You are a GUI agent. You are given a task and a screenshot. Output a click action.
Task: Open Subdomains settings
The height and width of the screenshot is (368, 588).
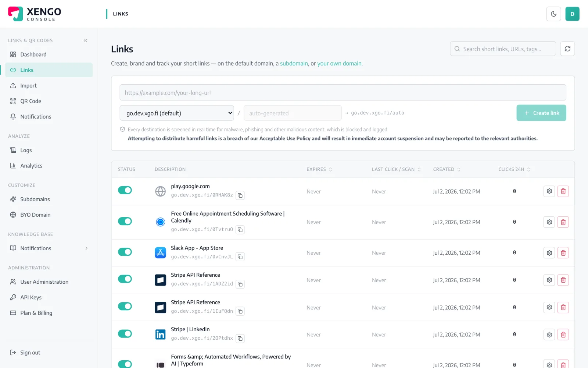click(x=49, y=199)
